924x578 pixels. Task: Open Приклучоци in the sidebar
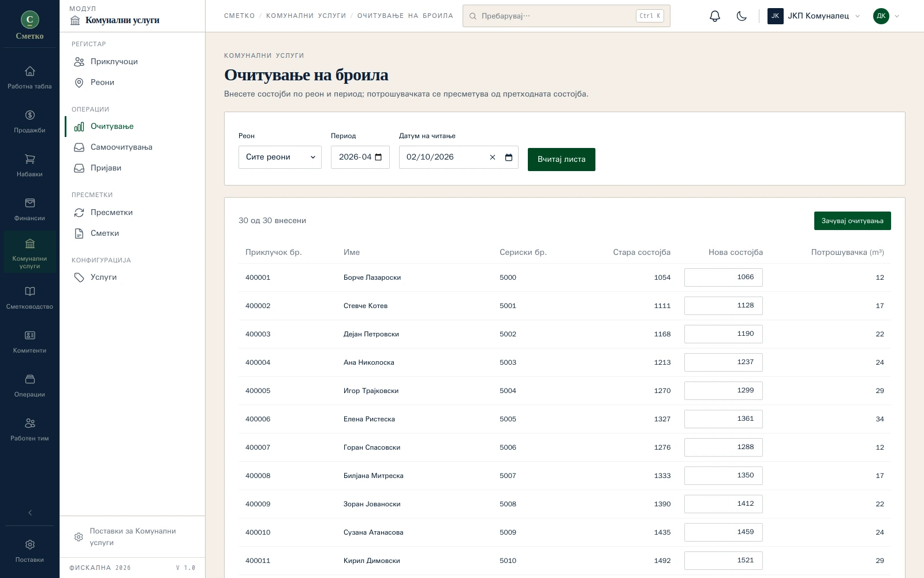click(132, 61)
